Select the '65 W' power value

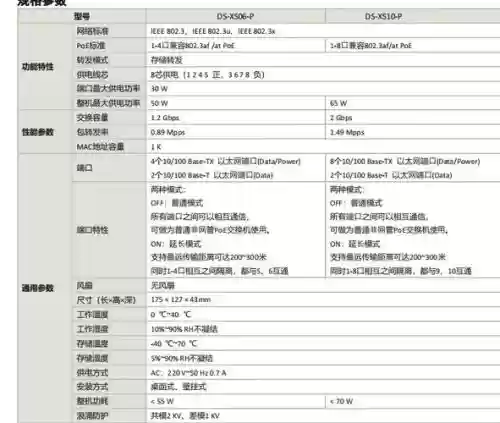(338, 103)
